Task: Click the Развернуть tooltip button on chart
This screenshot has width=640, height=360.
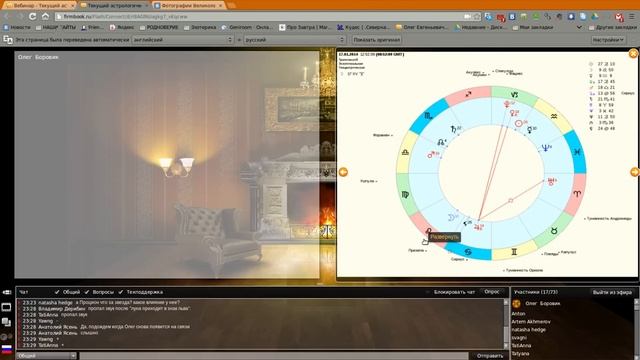Action: 444,237
